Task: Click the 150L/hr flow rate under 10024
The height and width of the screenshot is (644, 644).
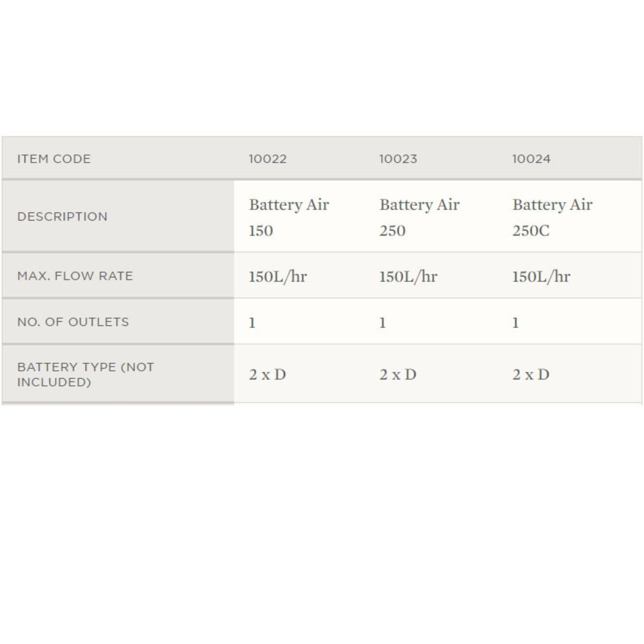Action: pos(541,277)
